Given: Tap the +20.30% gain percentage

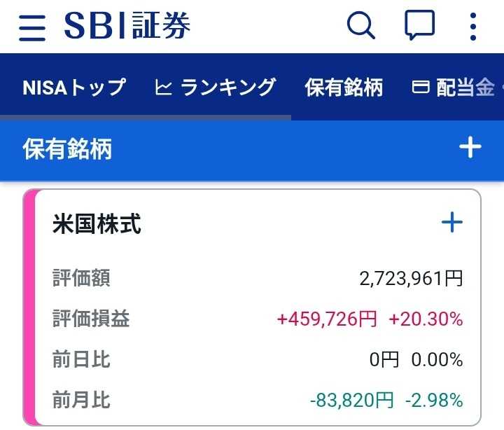Looking at the screenshot, I should pyautogui.click(x=426, y=319).
